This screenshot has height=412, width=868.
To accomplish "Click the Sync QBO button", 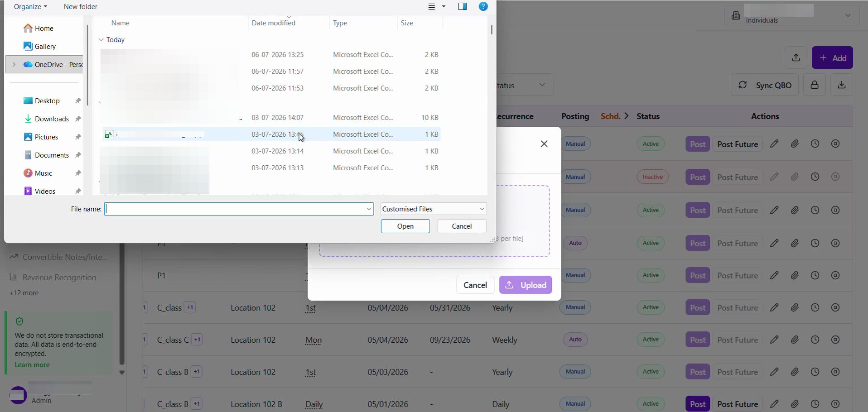I will tap(765, 85).
